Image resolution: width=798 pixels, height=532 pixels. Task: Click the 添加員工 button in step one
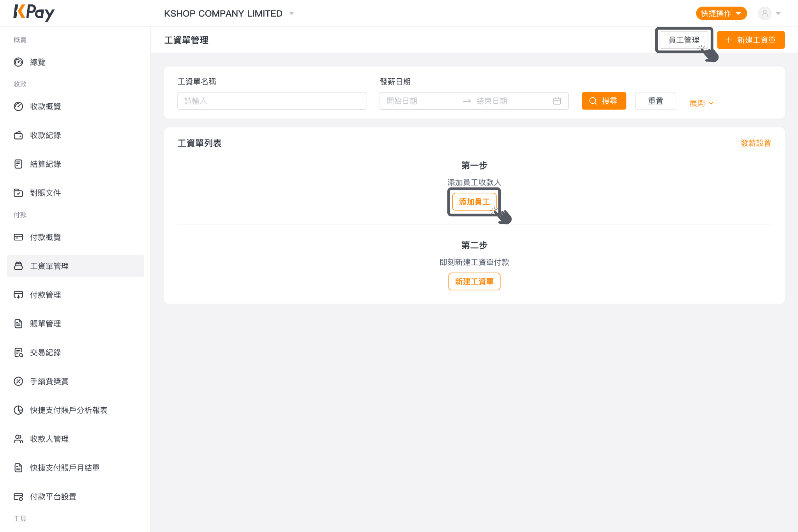pyautogui.click(x=474, y=202)
